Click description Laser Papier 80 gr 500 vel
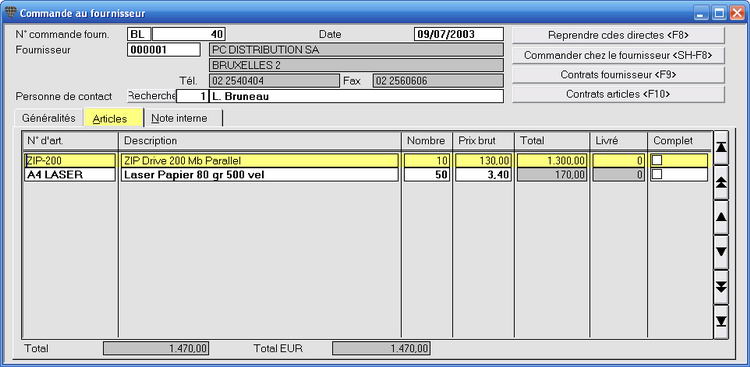The image size is (750, 367). pyautogui.click(x=259, y=175)
